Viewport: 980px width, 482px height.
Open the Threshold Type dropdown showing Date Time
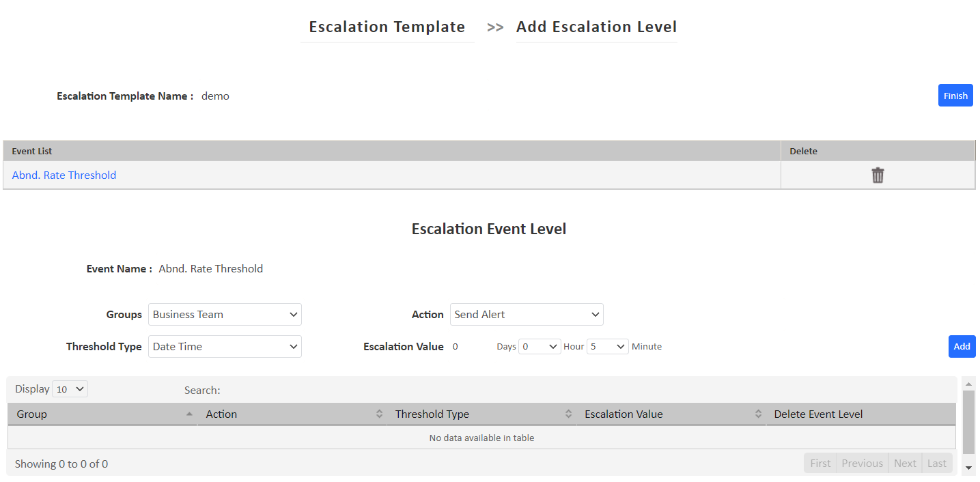click(x=225, y=346)
